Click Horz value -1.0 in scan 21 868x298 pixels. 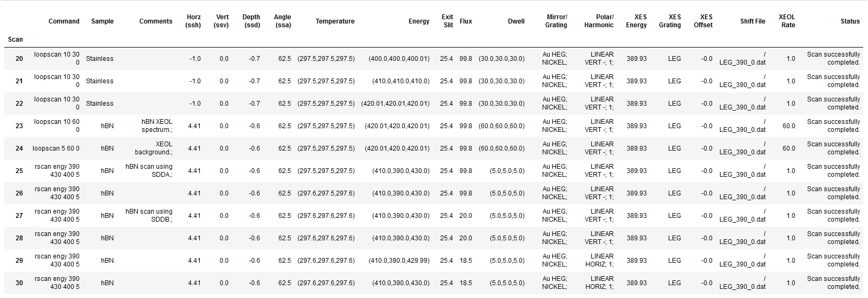[x=195, y=81]
